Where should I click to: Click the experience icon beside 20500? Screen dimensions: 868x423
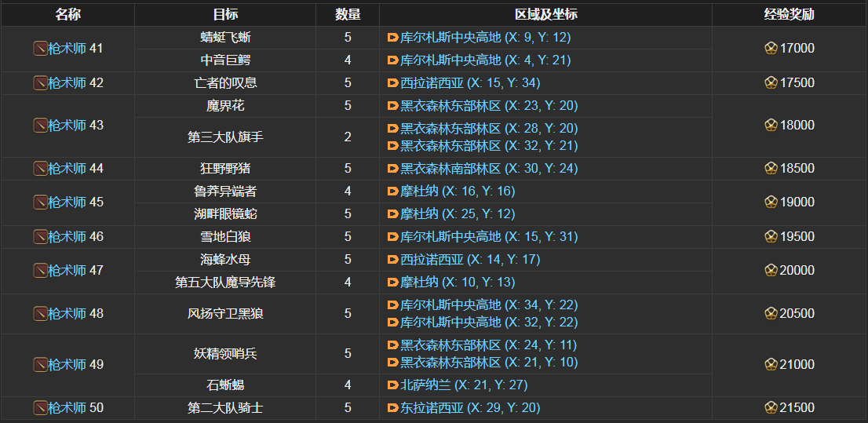771,314
